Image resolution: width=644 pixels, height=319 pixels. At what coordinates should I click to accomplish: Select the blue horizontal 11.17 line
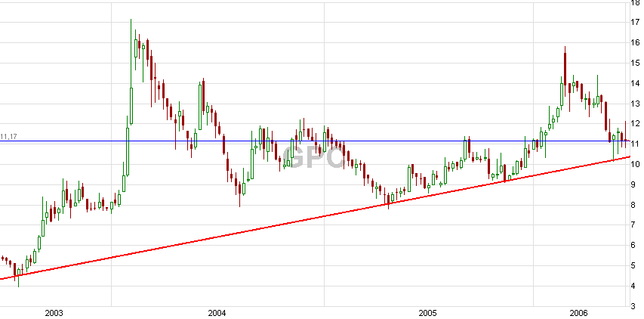tap(316, 141)
